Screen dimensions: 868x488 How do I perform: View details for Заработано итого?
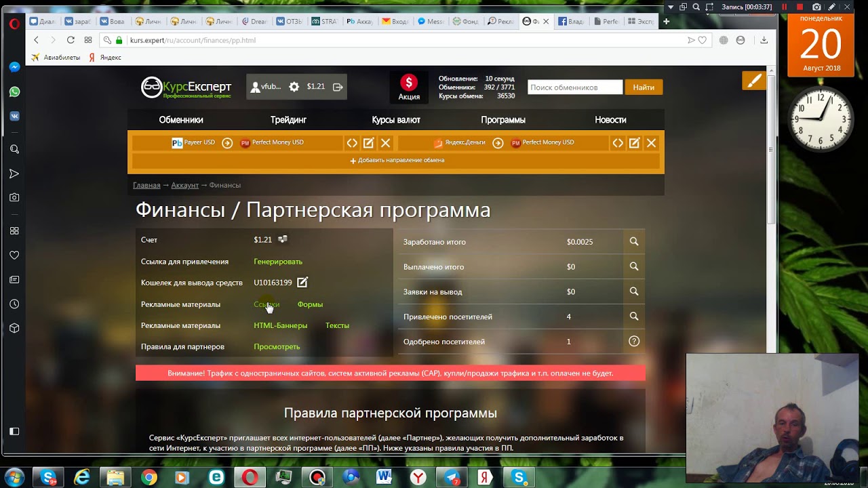pos(634,241)
